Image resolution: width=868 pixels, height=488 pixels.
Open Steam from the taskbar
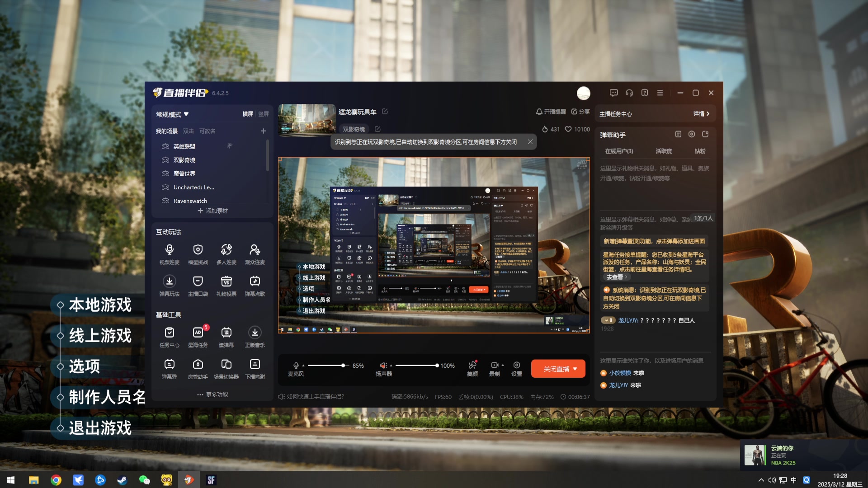tap(122, 480)
